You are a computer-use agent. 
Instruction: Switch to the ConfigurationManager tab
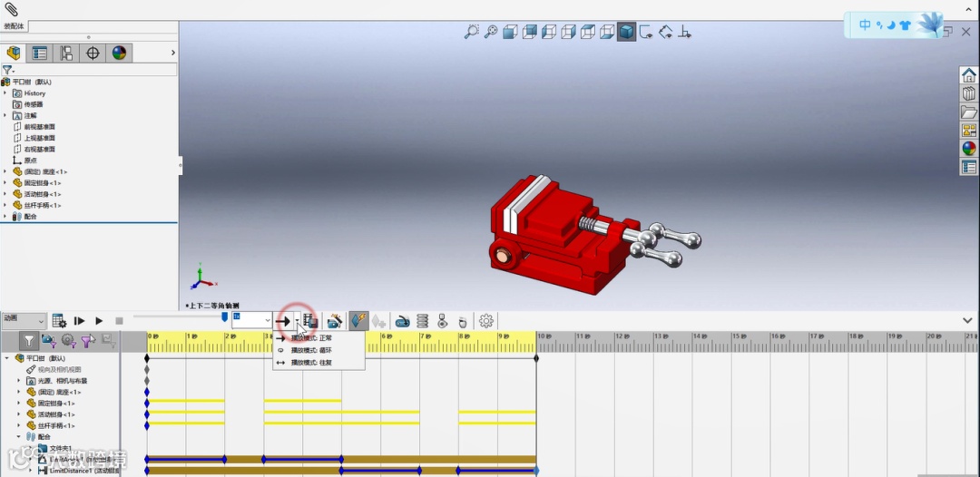pos(65,54)
